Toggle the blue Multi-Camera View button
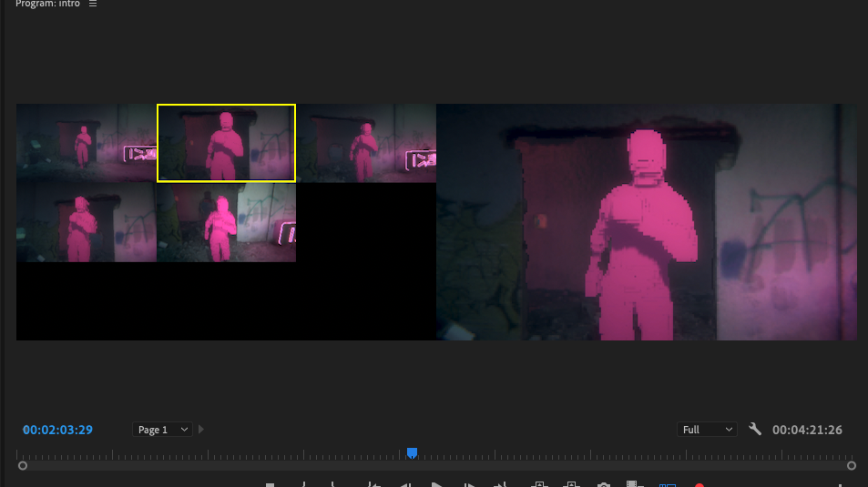Screen dimensions: 868x487 tap(668, 484)
